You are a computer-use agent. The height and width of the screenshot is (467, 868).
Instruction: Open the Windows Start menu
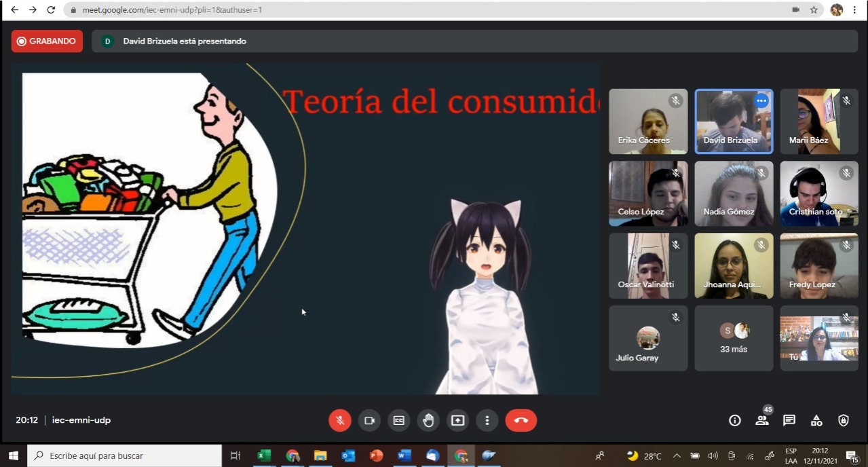13,455
